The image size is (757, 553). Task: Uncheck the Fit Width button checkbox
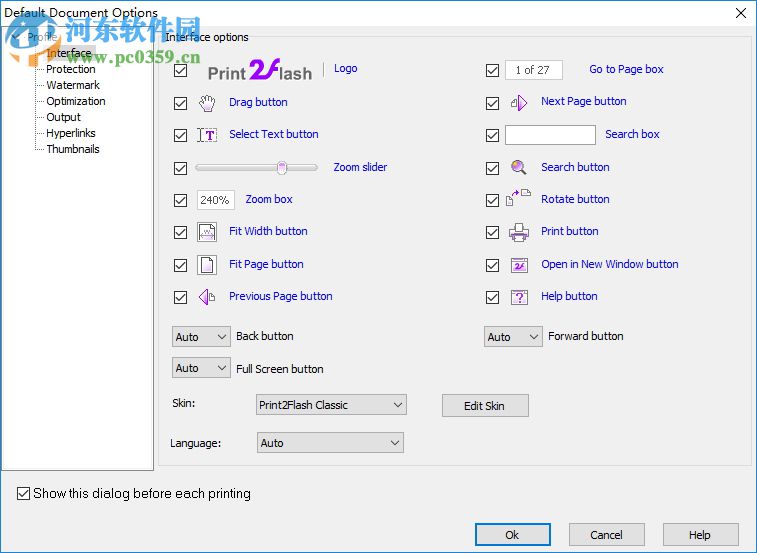pyautogui.click(x=181, y=232)
